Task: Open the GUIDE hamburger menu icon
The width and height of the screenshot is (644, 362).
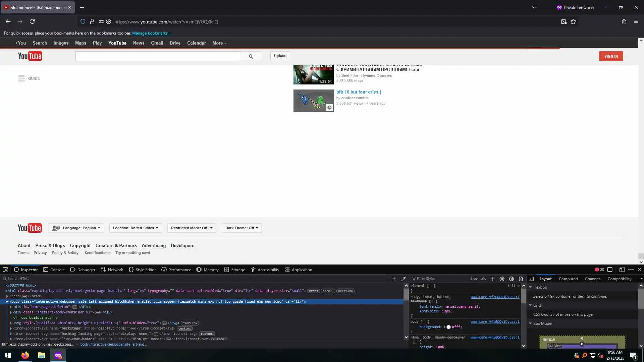Action: point(21,78)
